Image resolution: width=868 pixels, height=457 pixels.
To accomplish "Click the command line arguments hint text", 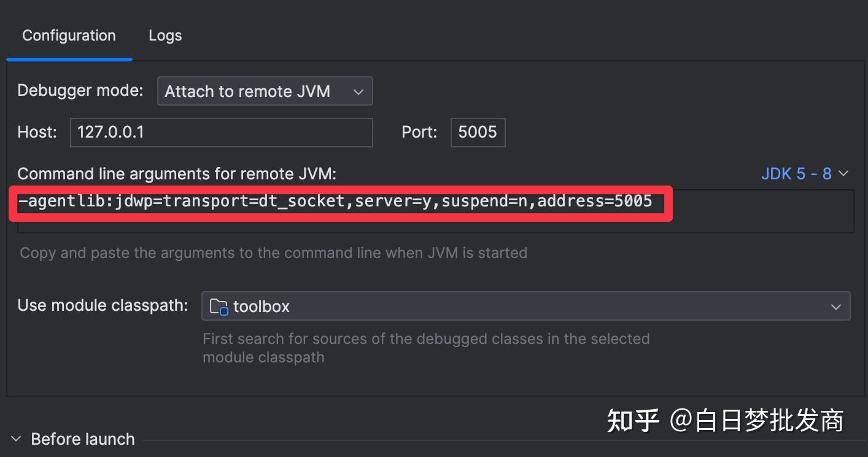I will click(x=274, y=252).
